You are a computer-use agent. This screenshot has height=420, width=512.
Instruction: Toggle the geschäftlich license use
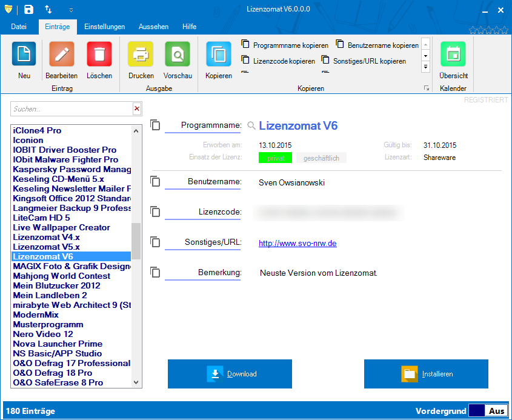point(321,158)
